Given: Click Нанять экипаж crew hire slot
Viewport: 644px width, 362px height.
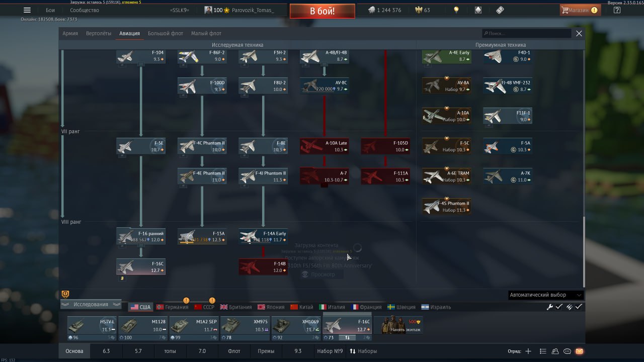Looking at the screenshot, I should click(398, 325).
